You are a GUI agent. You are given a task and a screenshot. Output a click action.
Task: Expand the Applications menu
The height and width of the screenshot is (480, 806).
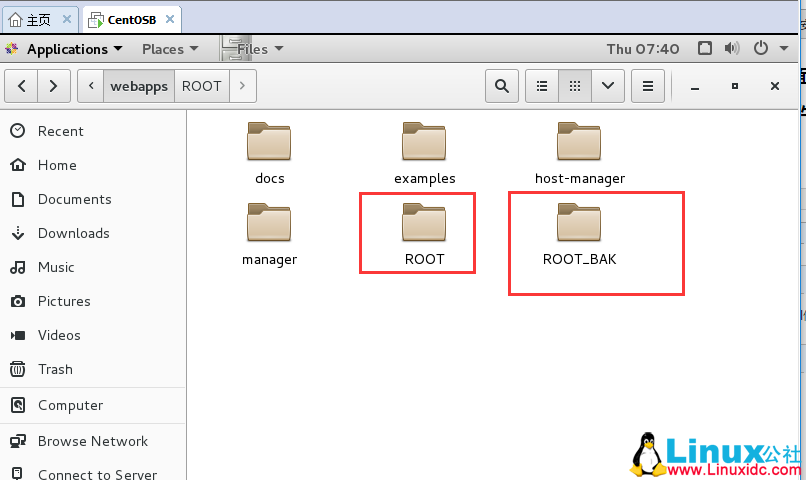66,49
